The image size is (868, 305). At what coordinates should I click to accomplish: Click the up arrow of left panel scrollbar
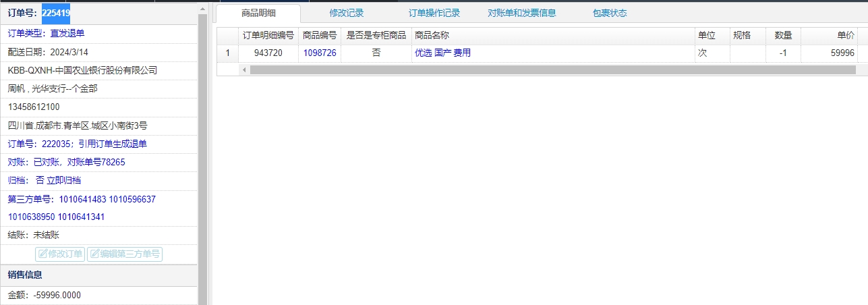(x=202, y=7)
